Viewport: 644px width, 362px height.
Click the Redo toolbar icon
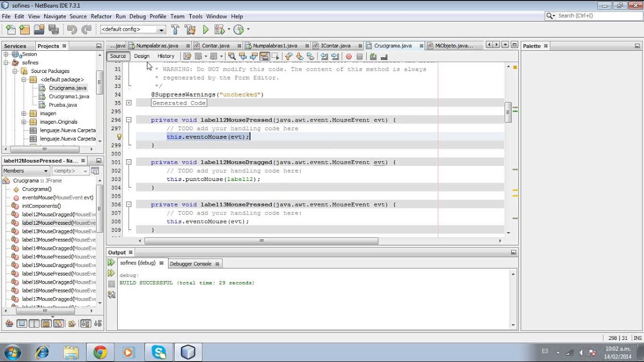87,30
